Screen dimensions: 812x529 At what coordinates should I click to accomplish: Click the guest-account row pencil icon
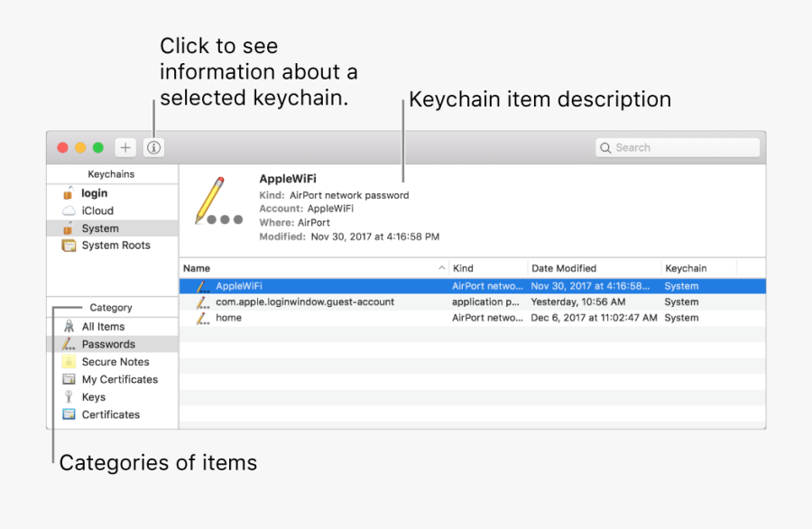tap(203, 302)
